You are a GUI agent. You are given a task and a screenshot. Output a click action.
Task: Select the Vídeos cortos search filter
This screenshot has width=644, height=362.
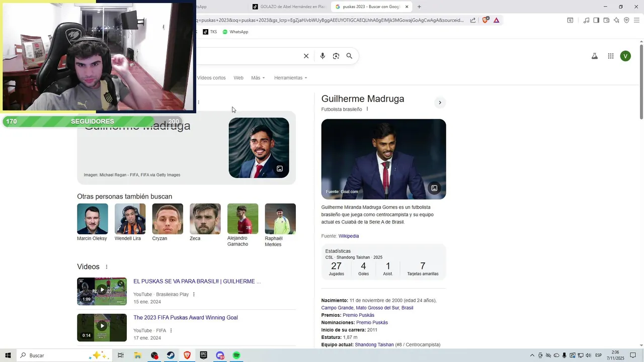click(211, 78)
